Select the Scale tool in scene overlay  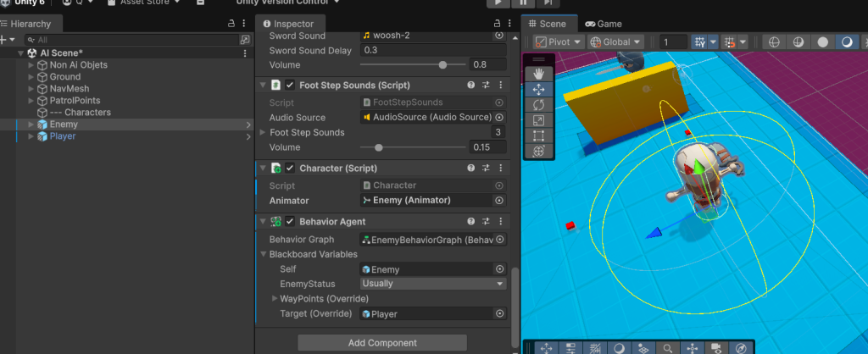[538, 120]
